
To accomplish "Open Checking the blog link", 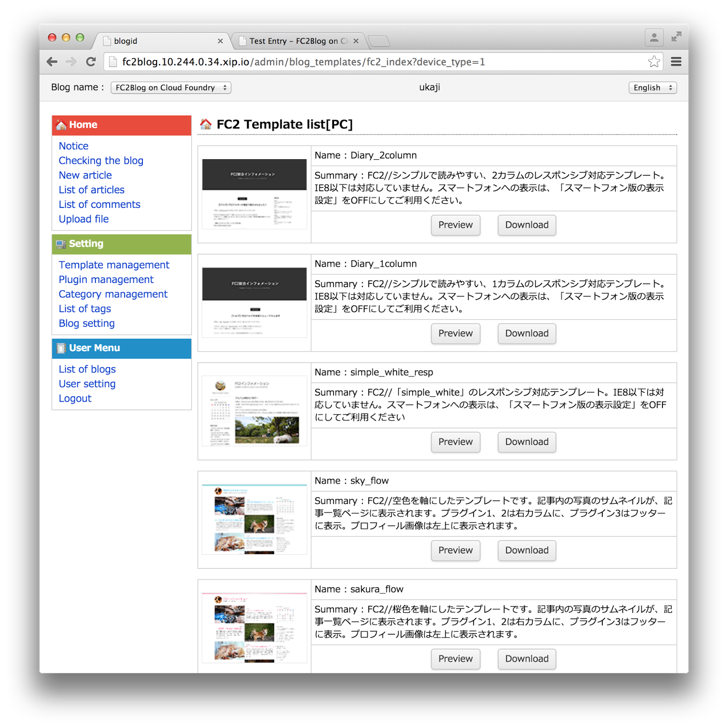I will (x=101, y=161).
